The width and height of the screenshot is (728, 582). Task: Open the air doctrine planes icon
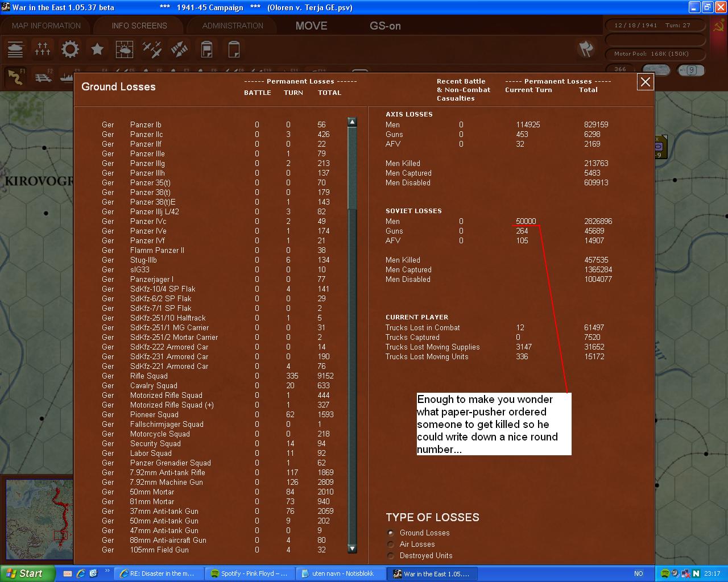pos(152,49)
